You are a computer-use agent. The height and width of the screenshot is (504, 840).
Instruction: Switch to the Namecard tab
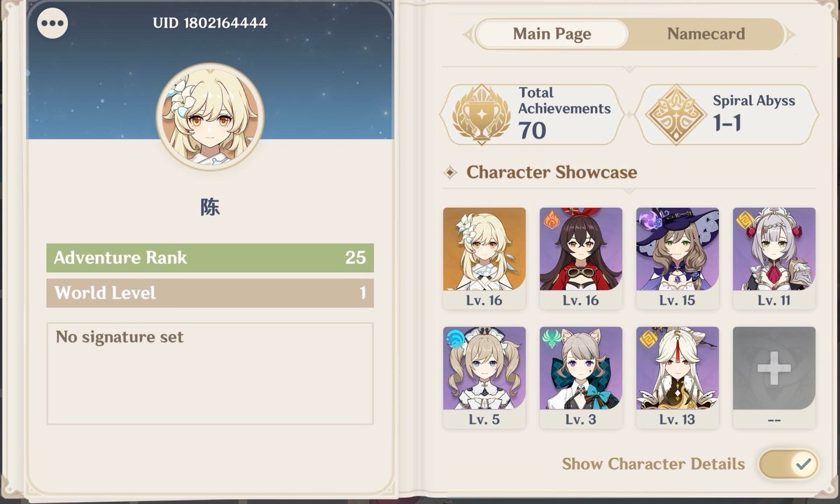[x=706, y=34]
